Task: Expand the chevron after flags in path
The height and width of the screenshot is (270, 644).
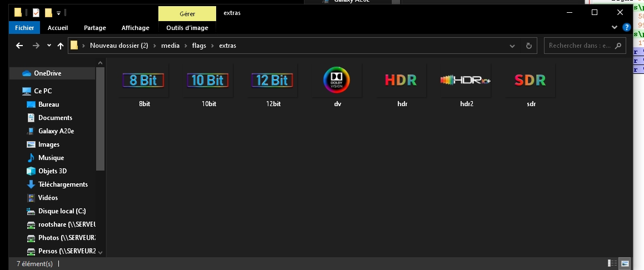Action: click(213, 46)
